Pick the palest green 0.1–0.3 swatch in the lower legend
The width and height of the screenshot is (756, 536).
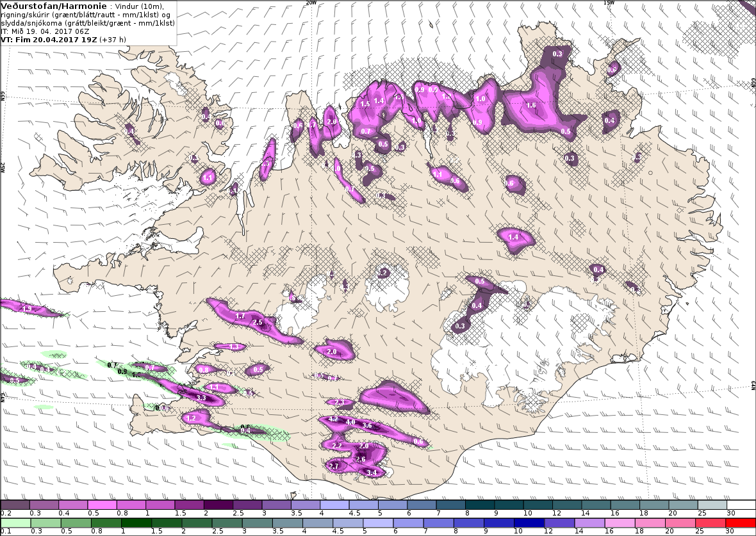click(x=15, y=523)
